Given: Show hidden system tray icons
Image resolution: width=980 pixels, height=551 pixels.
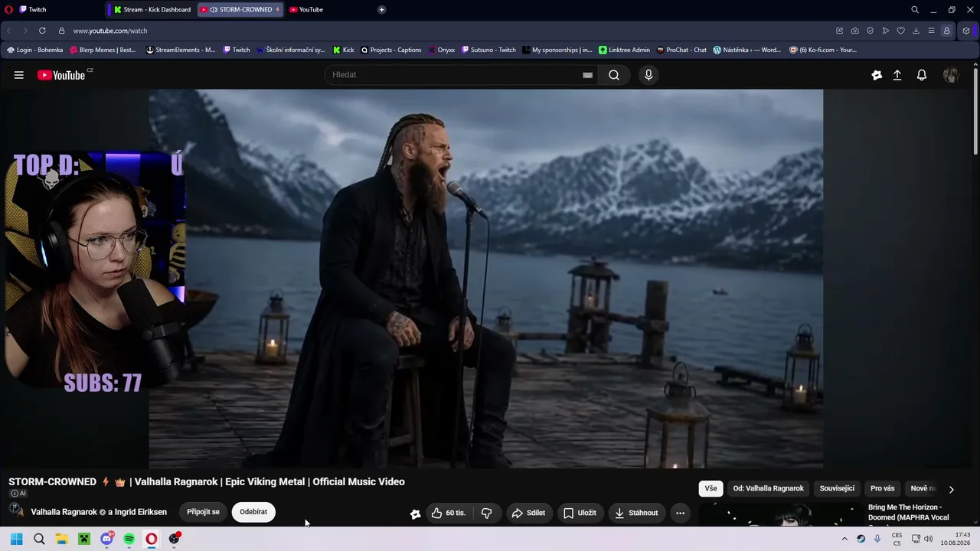Looking at the screenshot, I should 844,539.
